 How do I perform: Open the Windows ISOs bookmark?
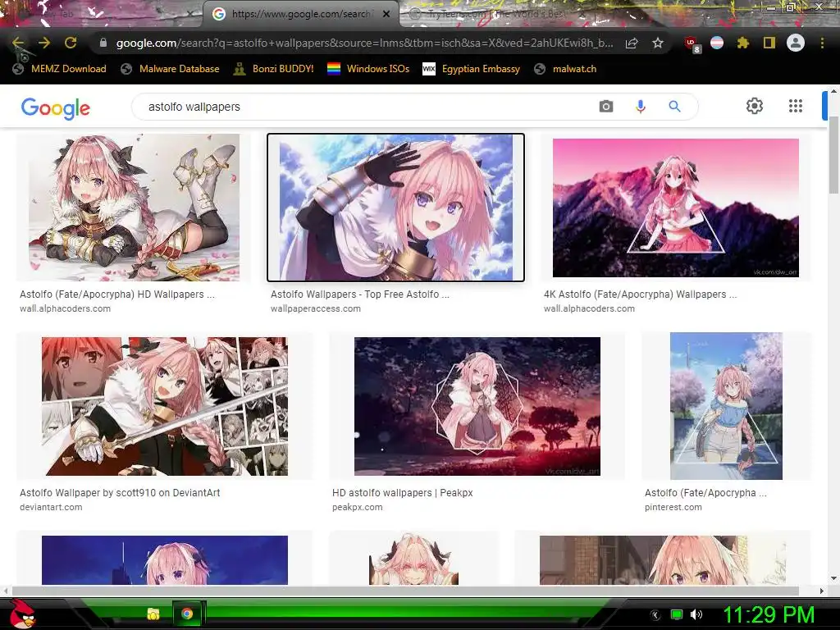[368, 69]
